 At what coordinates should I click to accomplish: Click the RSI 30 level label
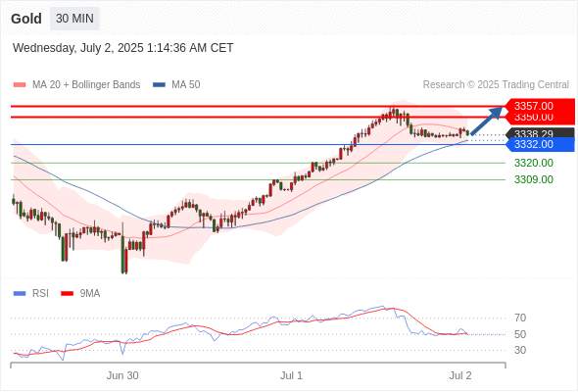[x=520, y=350]
